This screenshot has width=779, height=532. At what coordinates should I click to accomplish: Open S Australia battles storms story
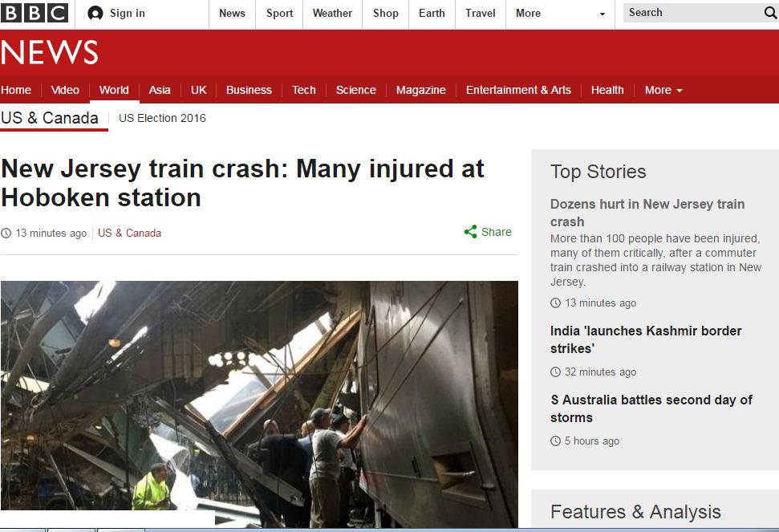pos(651,408)
